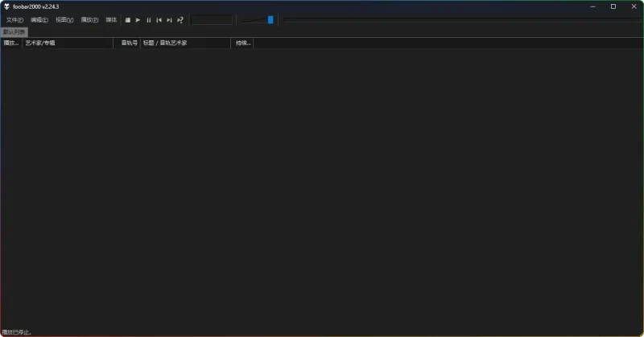Screen dimensions: 644x337
Task: Start playback with the Play triangle icon
Action: [138, 19]
